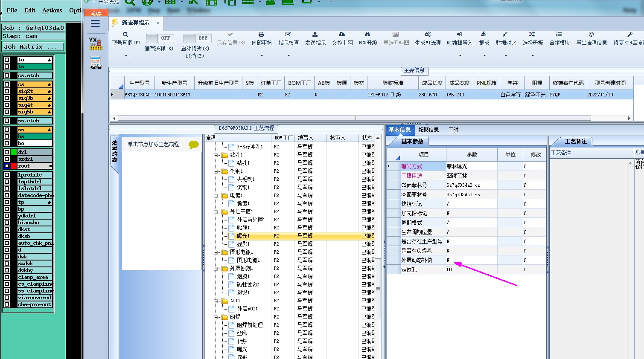Image resolution: width=644 pixels, height=359 pixels.
Task: Select the 显影1 process node
Action: 243,244
